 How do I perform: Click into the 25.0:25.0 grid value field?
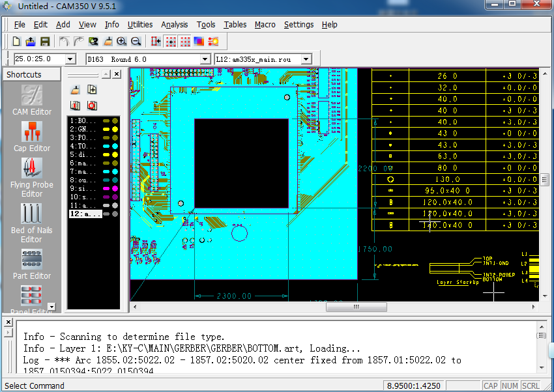click(40, 59)
